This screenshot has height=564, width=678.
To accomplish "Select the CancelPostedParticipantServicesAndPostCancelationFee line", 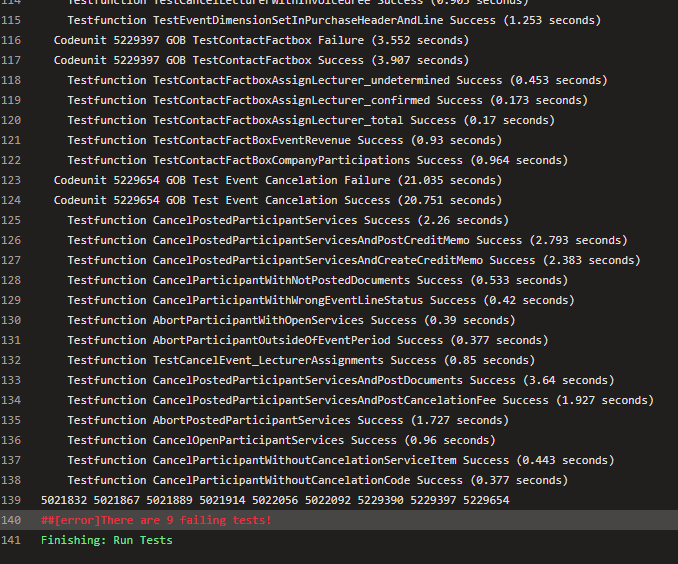I will coord(360,400).
